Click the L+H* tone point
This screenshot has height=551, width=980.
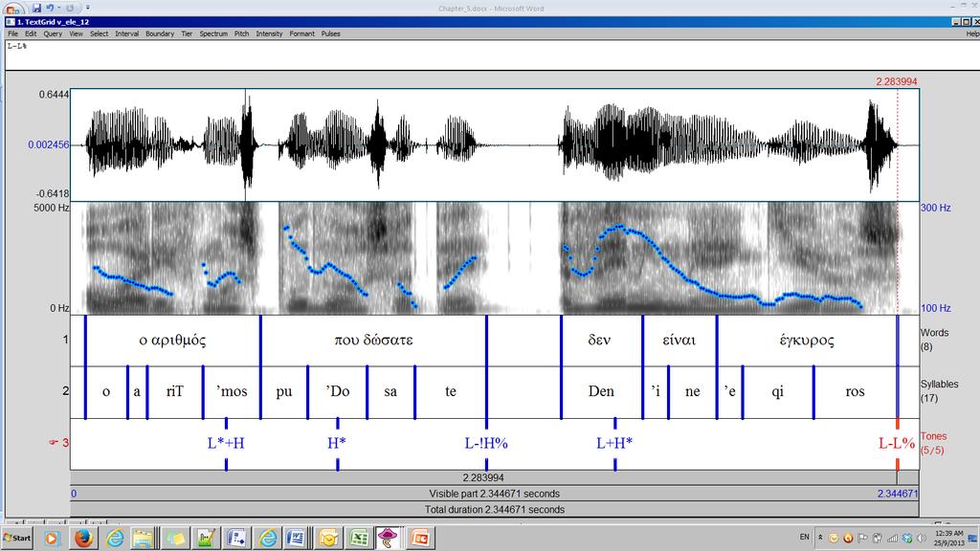pos(614,444)
